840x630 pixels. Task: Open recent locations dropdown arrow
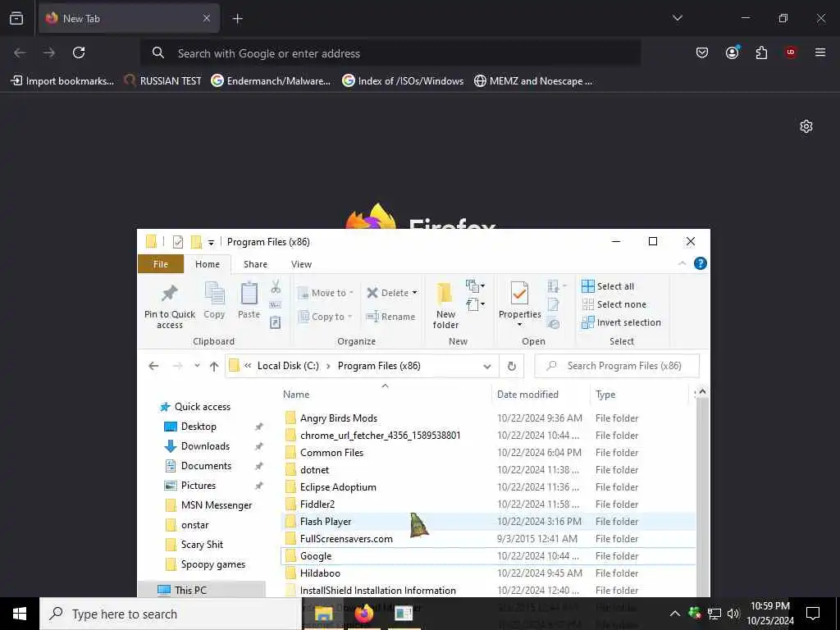197,366
